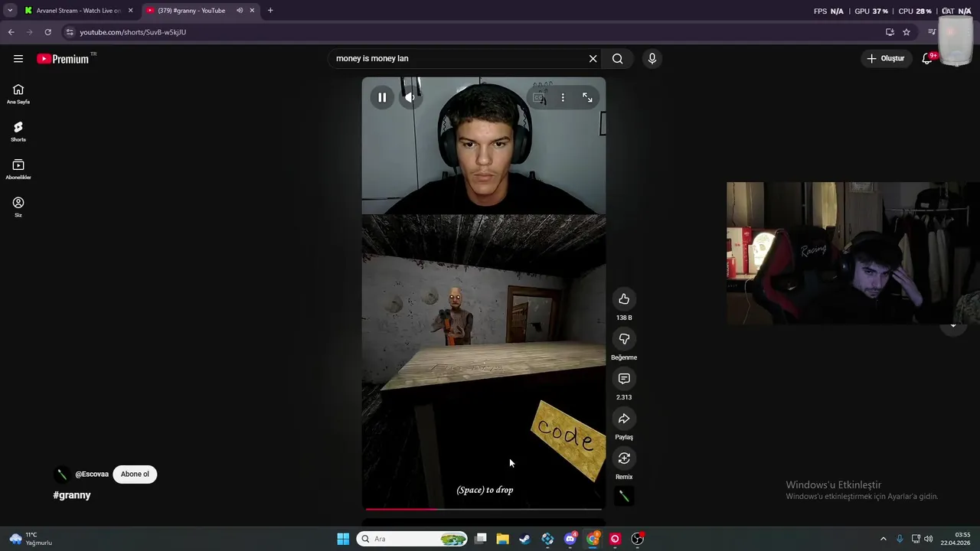This screenshot has width=980, height=551.
Task: Open the @Escovaa channel link
Action: pos(92,474)
